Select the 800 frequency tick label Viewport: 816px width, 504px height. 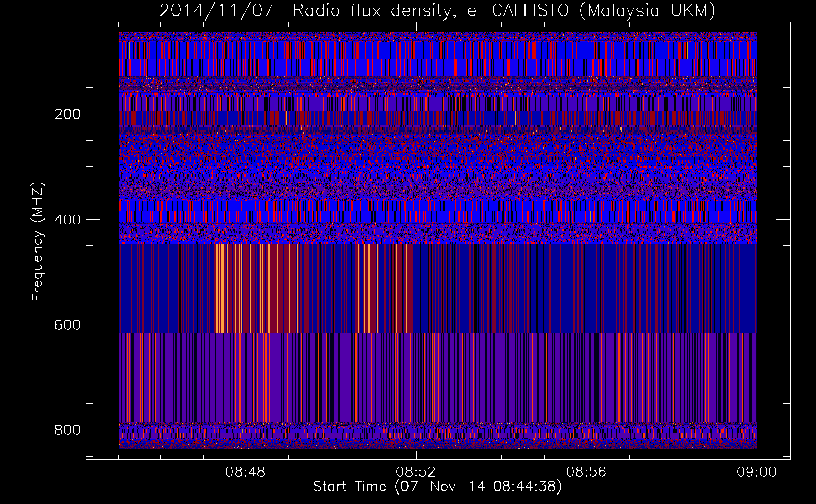[68, 430]
